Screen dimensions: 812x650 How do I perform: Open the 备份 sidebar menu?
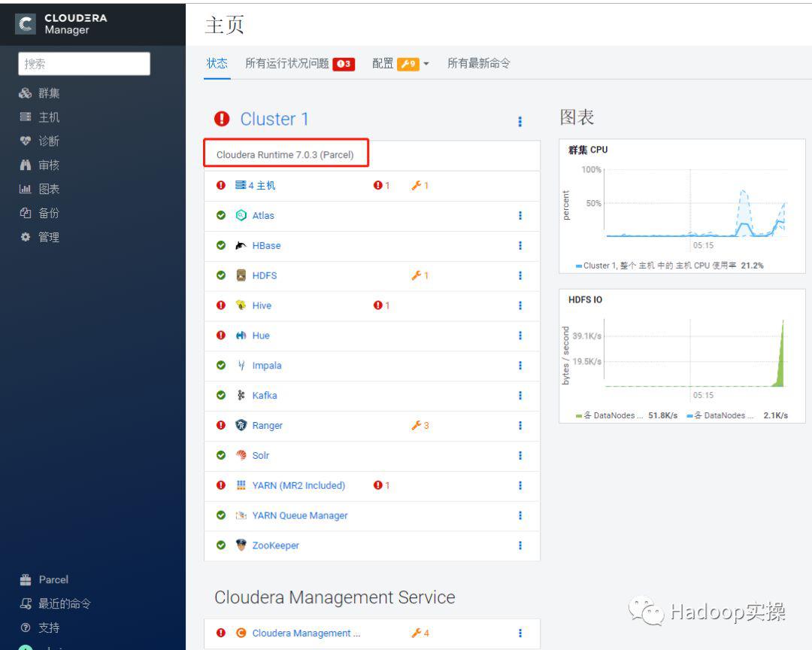(39, 213)
